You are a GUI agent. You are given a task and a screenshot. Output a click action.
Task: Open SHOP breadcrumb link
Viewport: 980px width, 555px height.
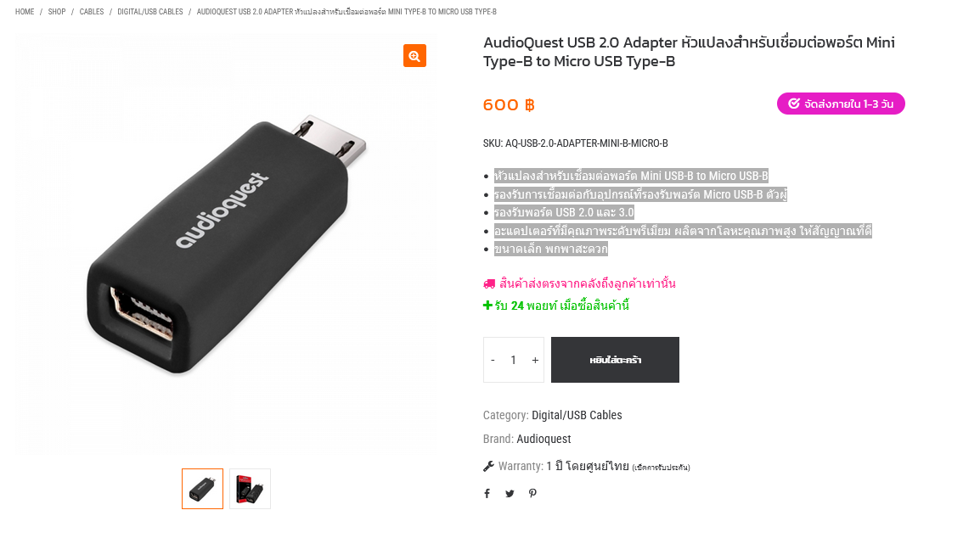pos(57,12)
